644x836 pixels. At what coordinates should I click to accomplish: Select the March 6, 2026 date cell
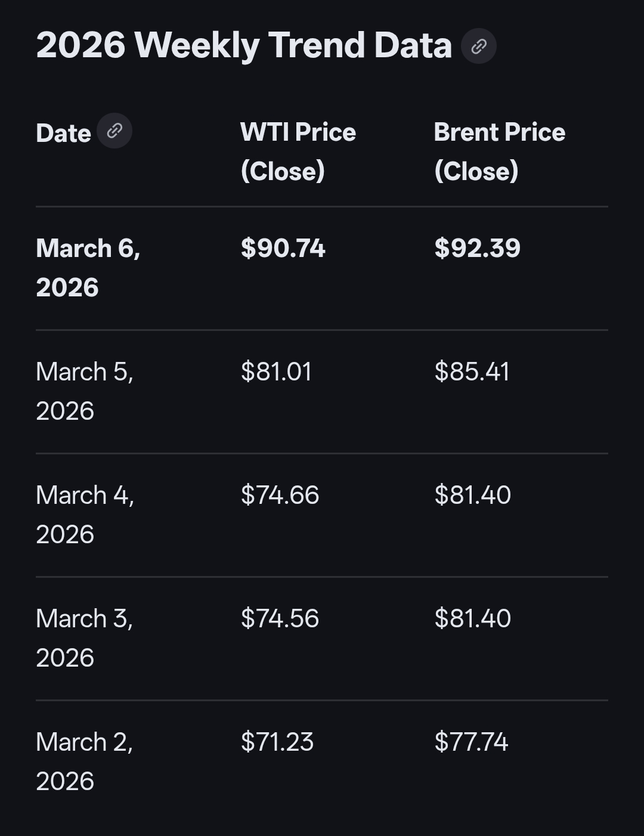click(88, 268)
